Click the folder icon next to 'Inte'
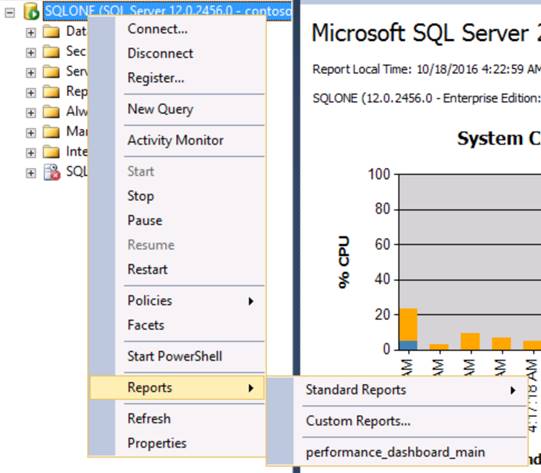The width and height of the screenshot is (541, 473). (x=51, y=152)
